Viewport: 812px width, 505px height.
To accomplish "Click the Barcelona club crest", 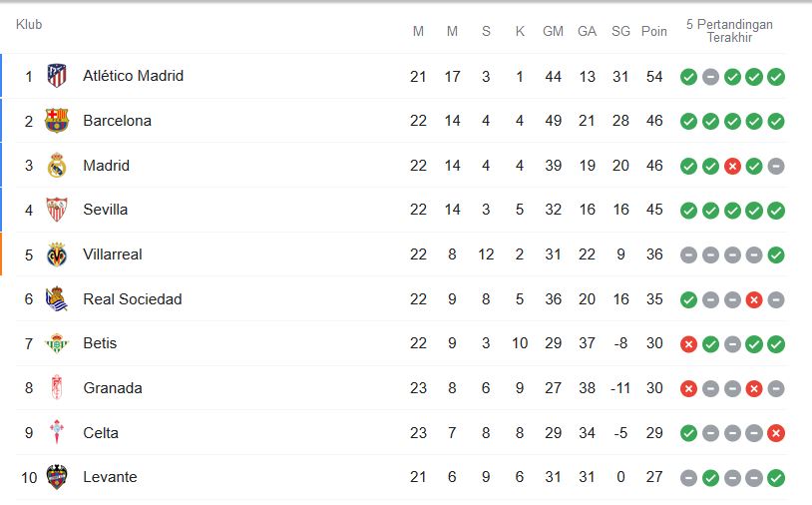I will (x=57, y=121).
